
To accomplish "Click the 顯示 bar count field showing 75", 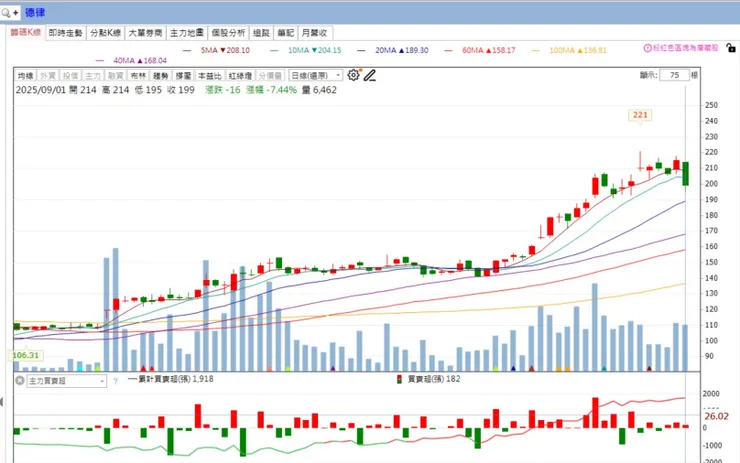I will pos(674,75).
